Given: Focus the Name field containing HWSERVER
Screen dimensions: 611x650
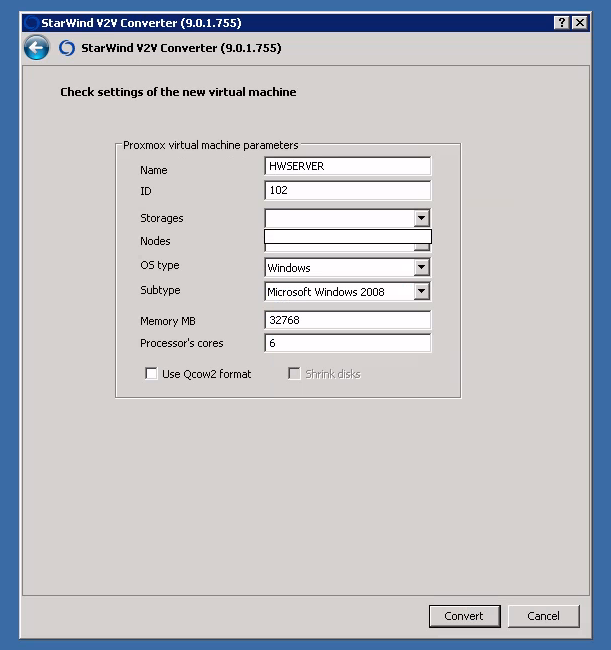Looking at the screenshot, I should click(x=347, y=166).
